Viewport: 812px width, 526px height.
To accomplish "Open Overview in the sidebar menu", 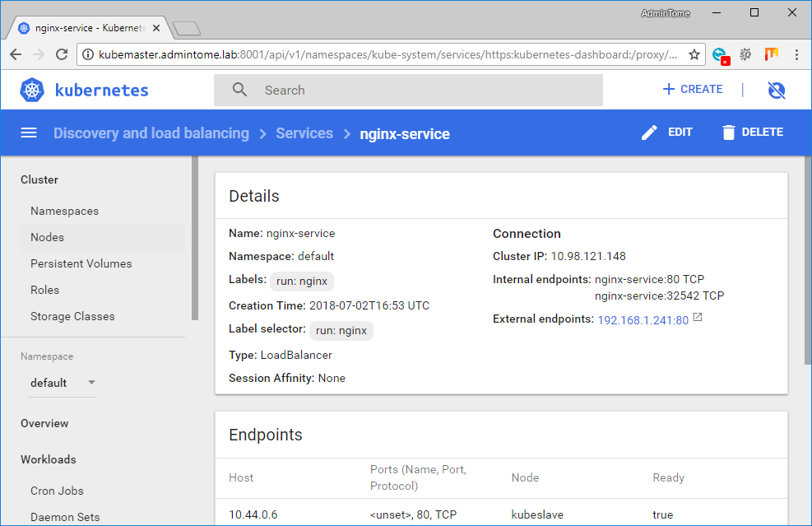I will [x=44, y=423].
